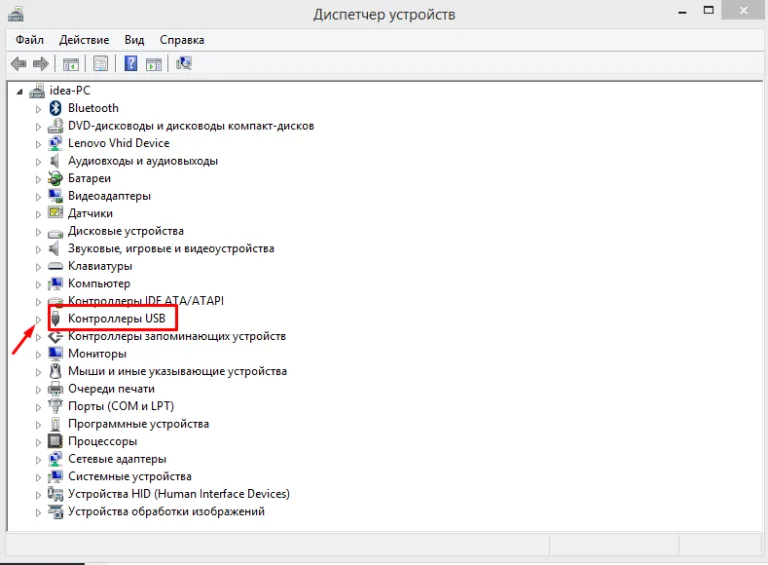Select Lenovo Vhid Device row
The height and width of the screenshot is (565, 768).
(119, 143)
